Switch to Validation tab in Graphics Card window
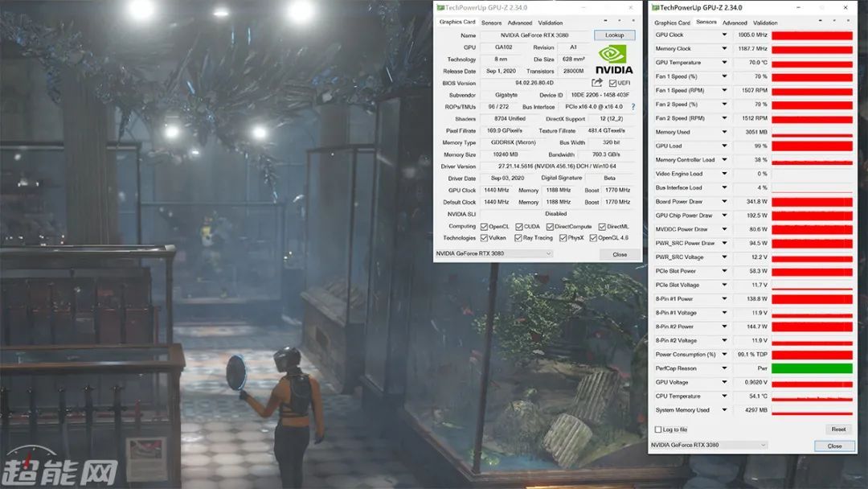 point(551,23)
